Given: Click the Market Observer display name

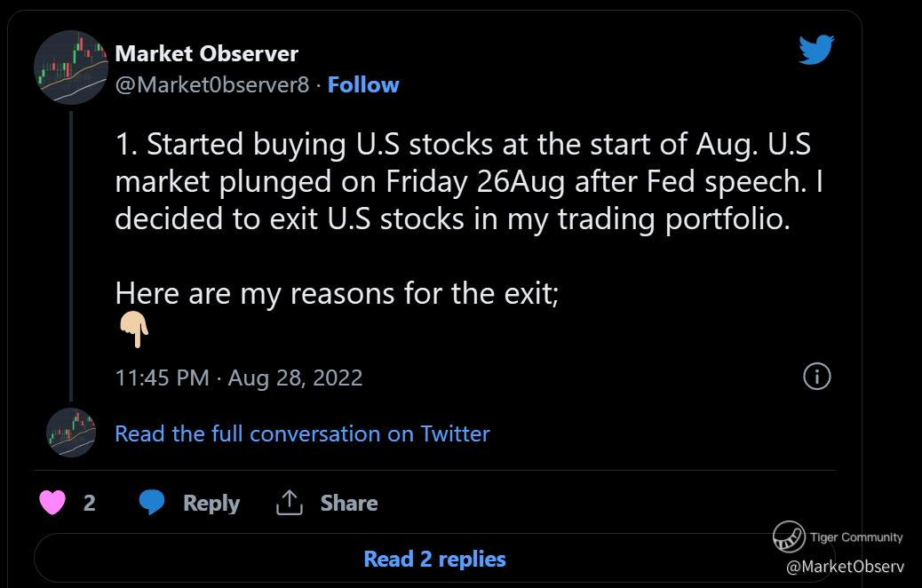Looking at the screenshot, I should 207,53.
